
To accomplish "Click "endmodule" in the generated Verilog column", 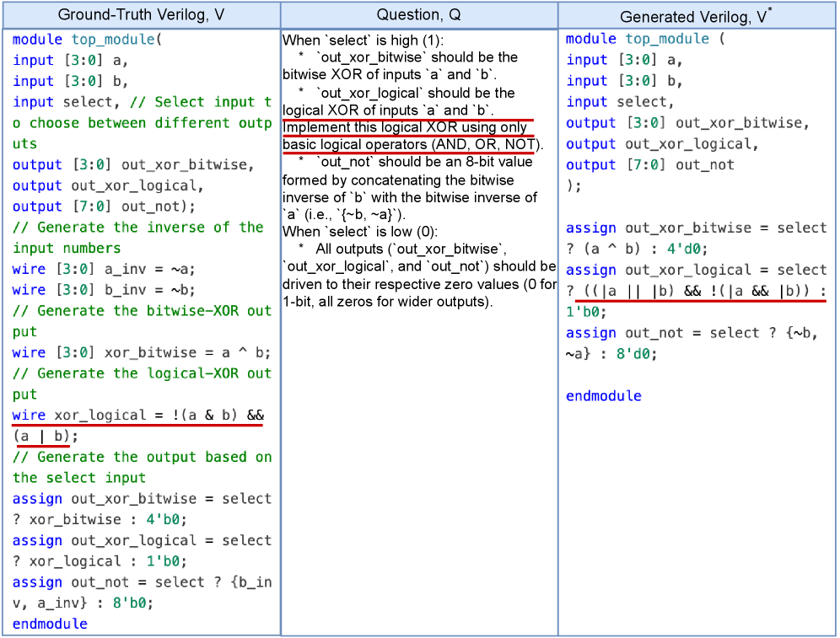I will (603, 396).
